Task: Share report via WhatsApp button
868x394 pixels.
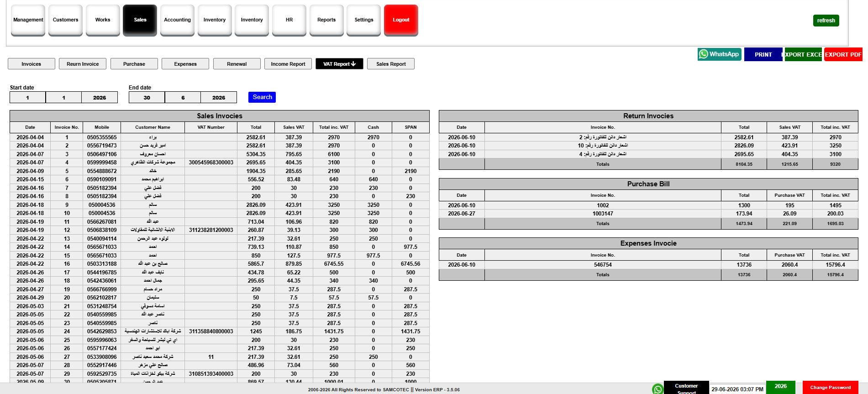Action: (719, 54)
